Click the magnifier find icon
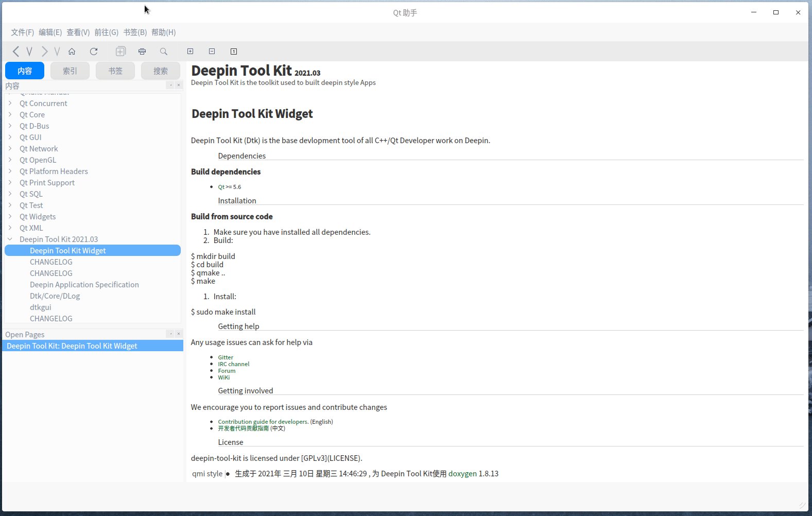812x516 pixels. click(x=164, y=51)
